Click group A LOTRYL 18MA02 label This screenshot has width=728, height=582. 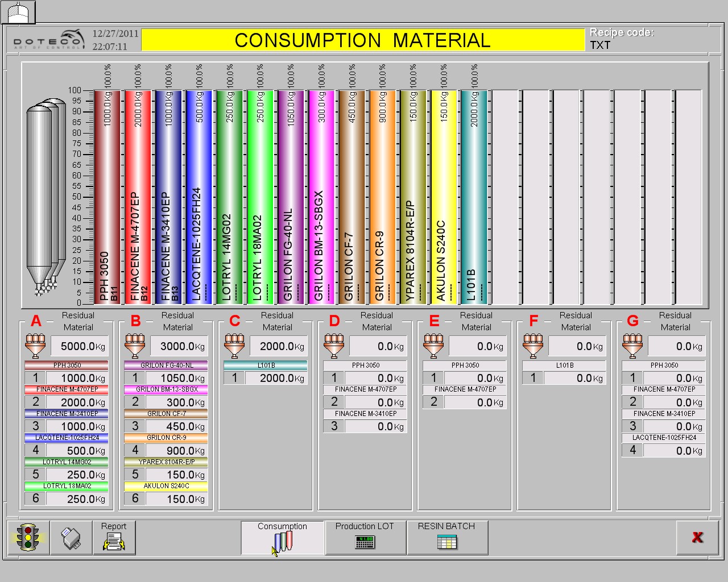point(67,486)
